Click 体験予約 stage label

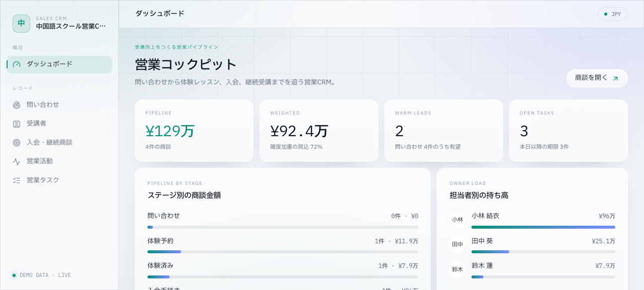[x=160, y=241]
